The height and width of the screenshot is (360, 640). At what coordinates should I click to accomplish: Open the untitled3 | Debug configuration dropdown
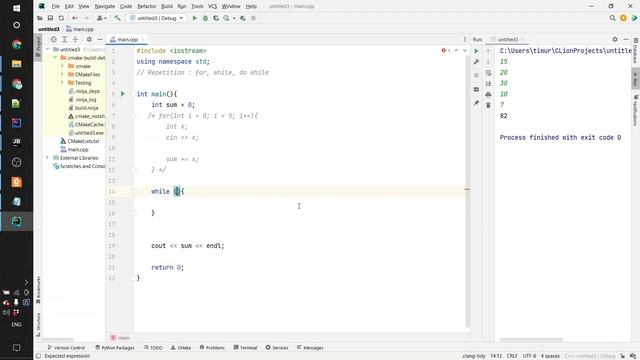156,18
